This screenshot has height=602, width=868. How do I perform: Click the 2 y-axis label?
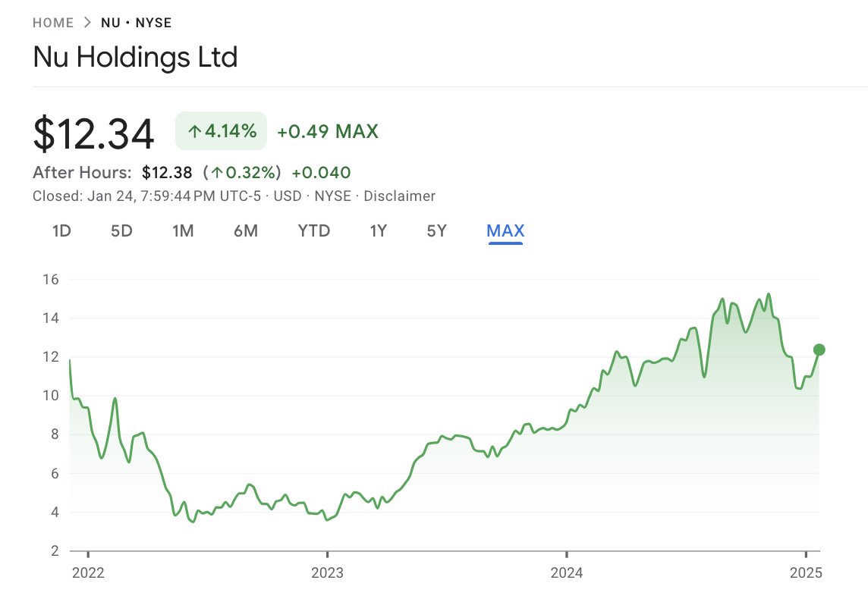55,551
